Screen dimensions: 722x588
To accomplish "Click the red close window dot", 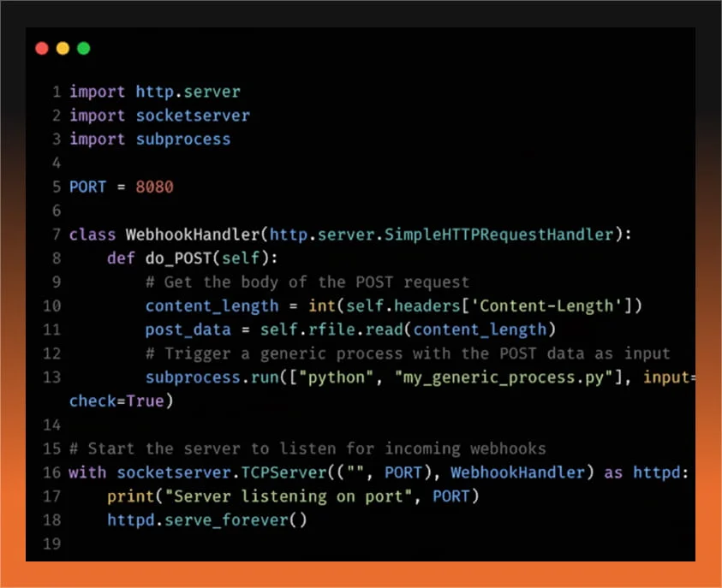I will point(42,49).
